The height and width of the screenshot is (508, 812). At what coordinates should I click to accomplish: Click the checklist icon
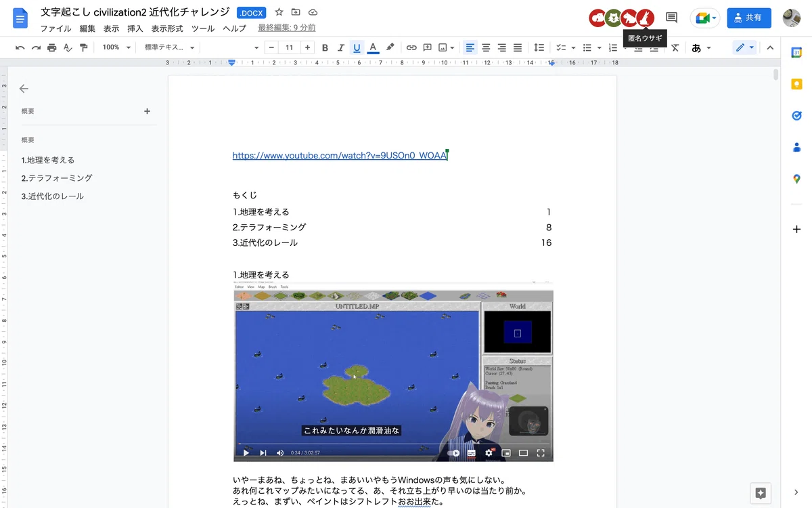coord(561,47)
